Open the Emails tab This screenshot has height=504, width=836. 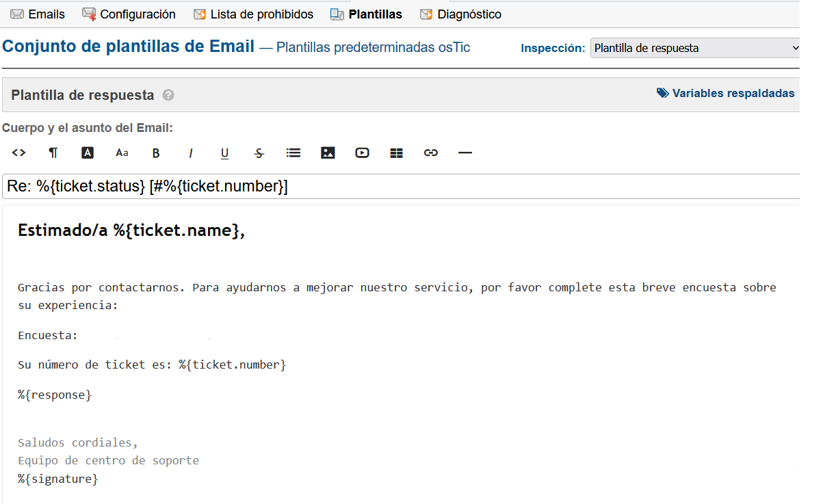(x=38, y=14)
